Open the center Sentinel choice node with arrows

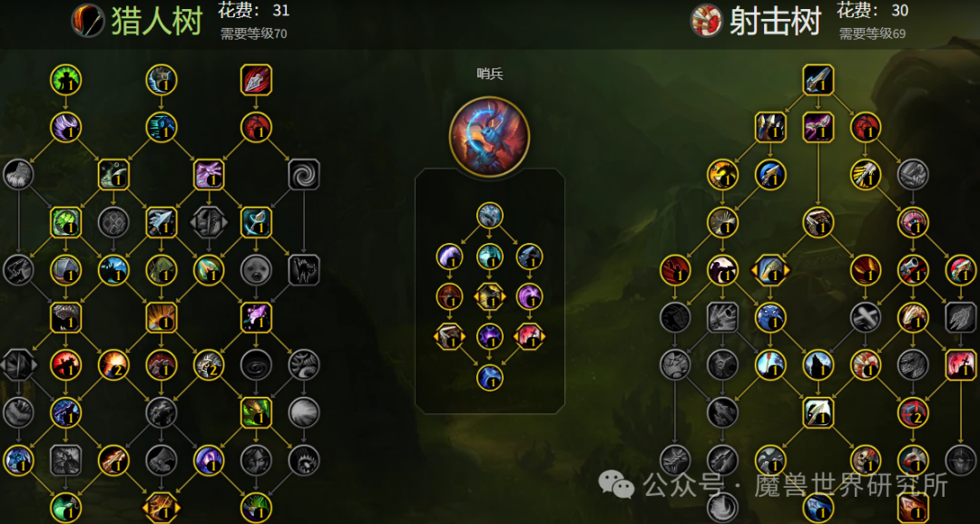click(x=489, y=296)
